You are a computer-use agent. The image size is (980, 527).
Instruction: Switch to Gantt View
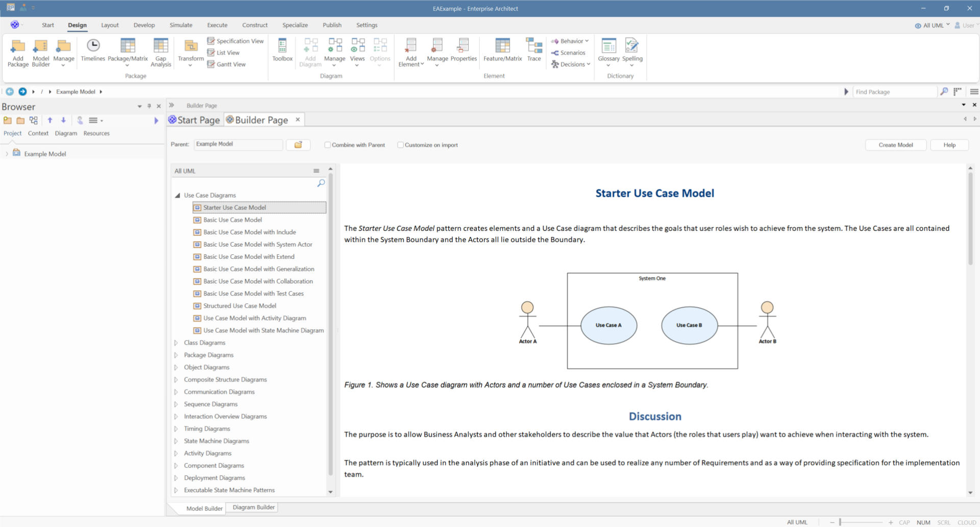click(226, 64)
